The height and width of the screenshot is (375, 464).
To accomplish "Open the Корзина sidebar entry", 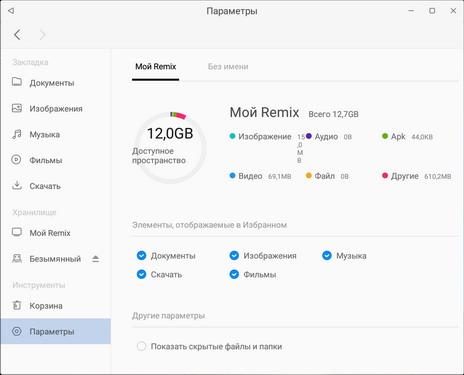I will tap(56, 306).
